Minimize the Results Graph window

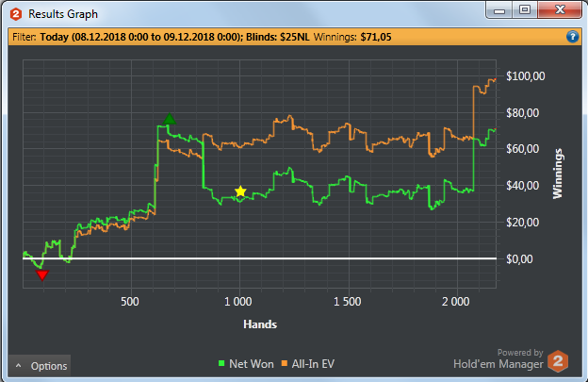pyautogui.click(x=499, y=10)
